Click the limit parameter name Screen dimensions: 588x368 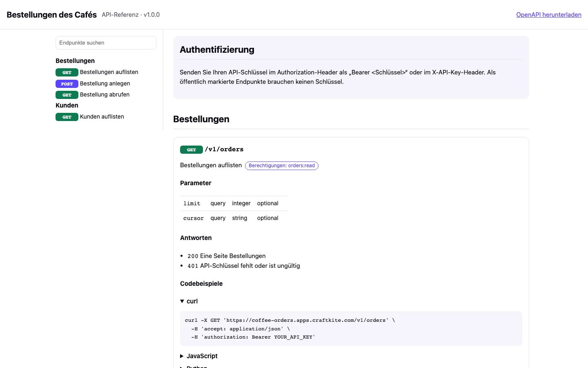(x=192, y=203)
